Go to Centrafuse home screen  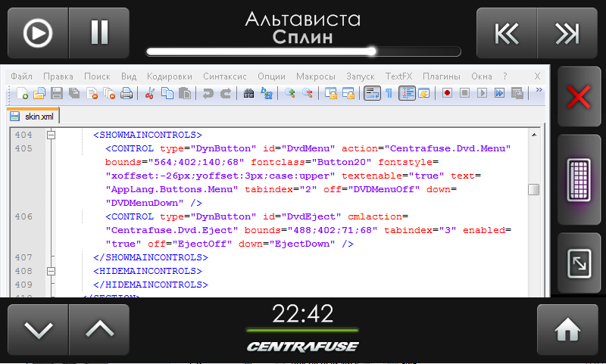[x=567, y=330]
